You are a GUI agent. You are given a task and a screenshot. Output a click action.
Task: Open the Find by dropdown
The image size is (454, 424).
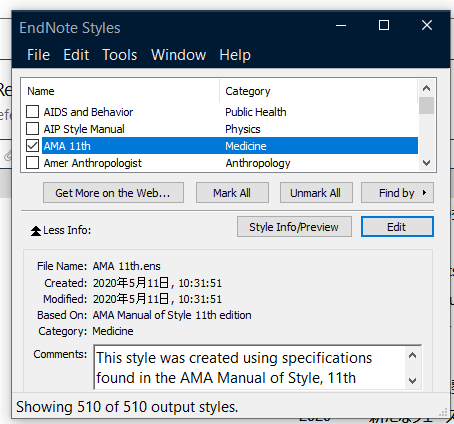(x=397, y=193)
